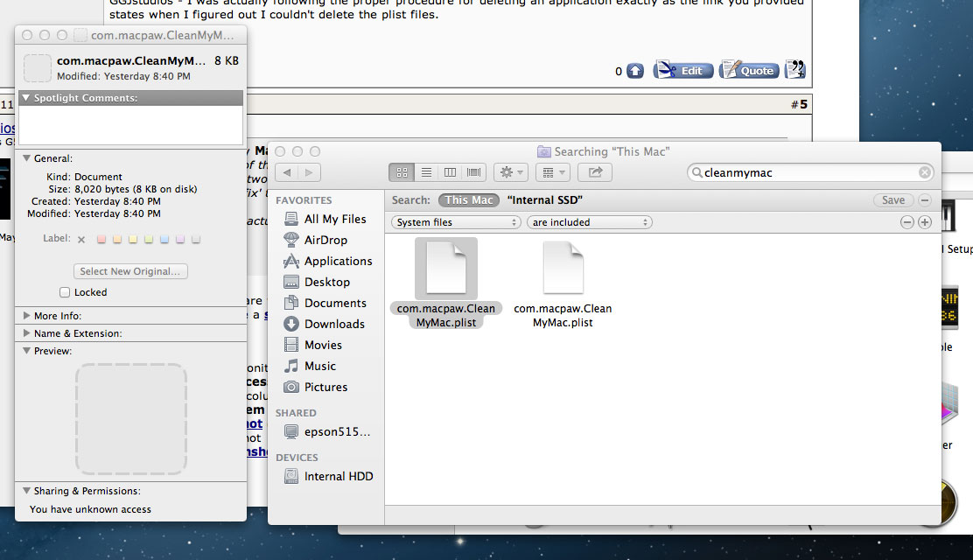
Task: Save the current search
Action: coord(893,199)
